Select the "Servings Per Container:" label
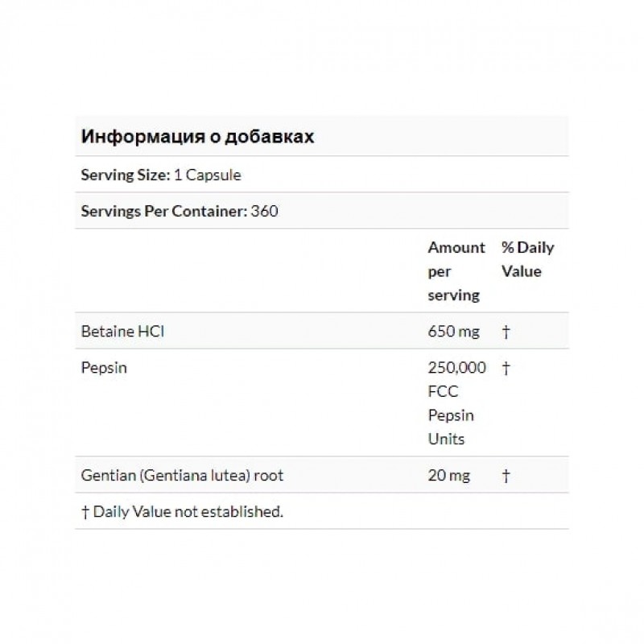This screenshot has height=644, width=644. click(x=164, y=211)
